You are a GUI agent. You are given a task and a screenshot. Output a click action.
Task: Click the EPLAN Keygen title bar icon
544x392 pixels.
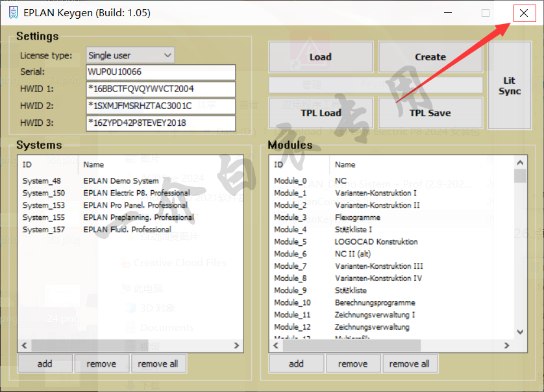(14, 13)
